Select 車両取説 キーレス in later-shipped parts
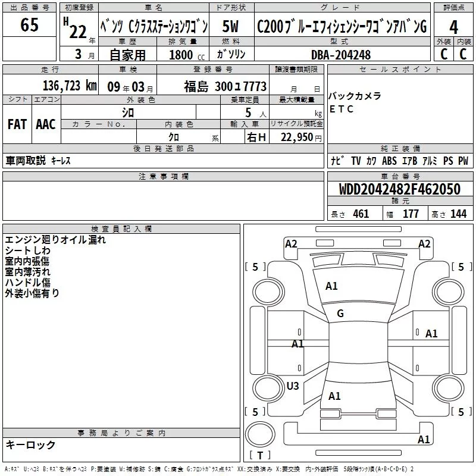476x476 pixels. tap(38, 161)
